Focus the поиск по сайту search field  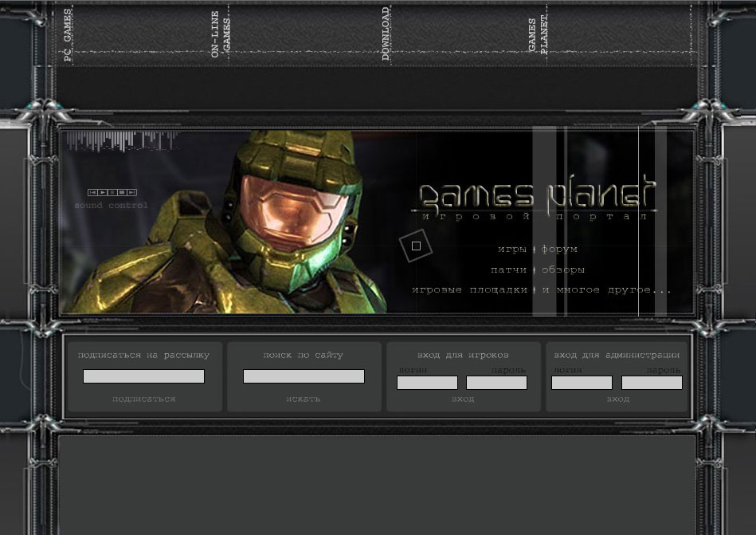304,376
